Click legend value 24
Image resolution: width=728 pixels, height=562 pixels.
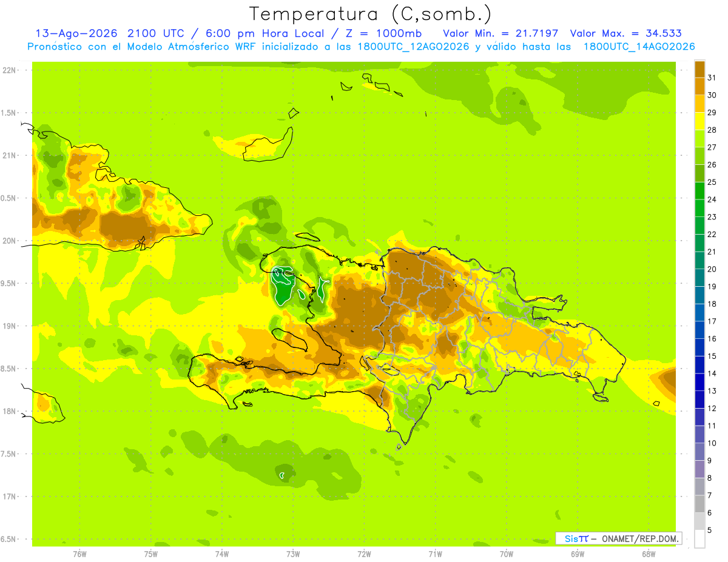coord(712,199)
